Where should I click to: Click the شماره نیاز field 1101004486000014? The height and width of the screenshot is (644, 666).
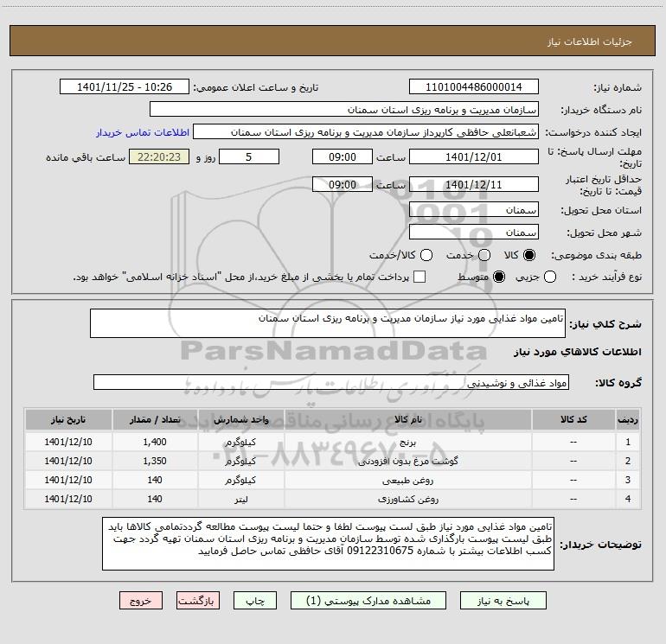point(474,86)
